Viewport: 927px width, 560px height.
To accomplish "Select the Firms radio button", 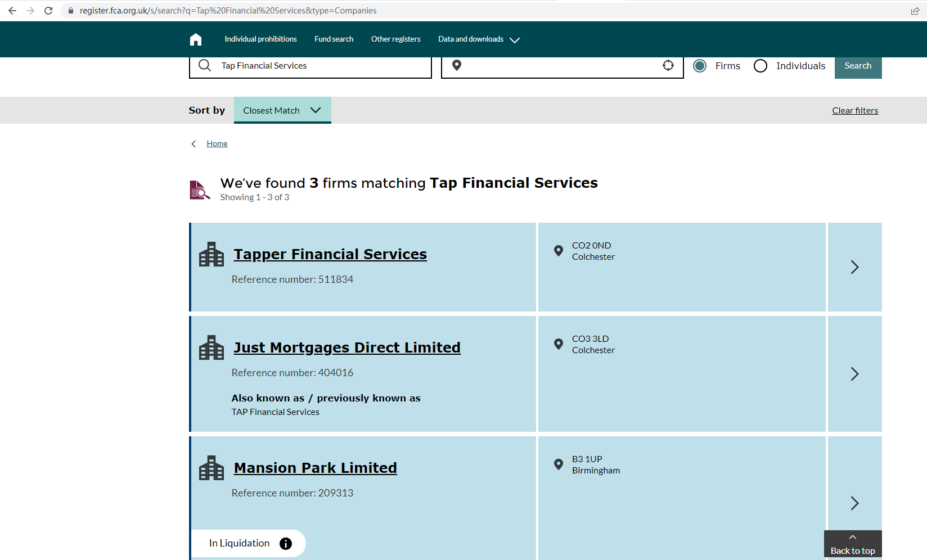I will [700, 66].
